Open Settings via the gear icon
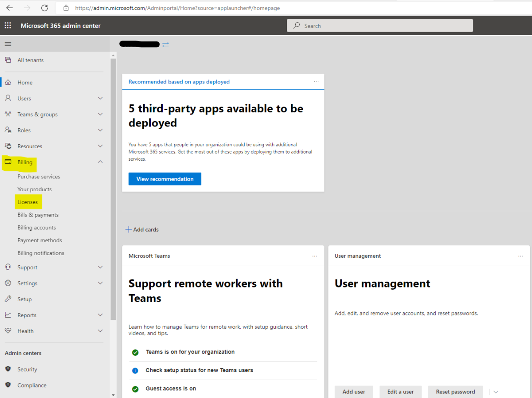 pos(8,283)
